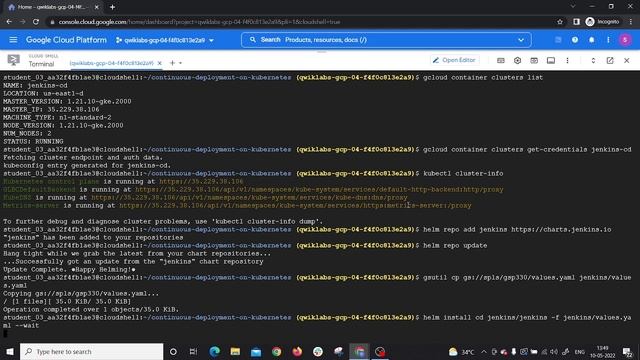
Task: Select the qwiklabs-gcp-04 terminal tab
Action: click(111, 63)
